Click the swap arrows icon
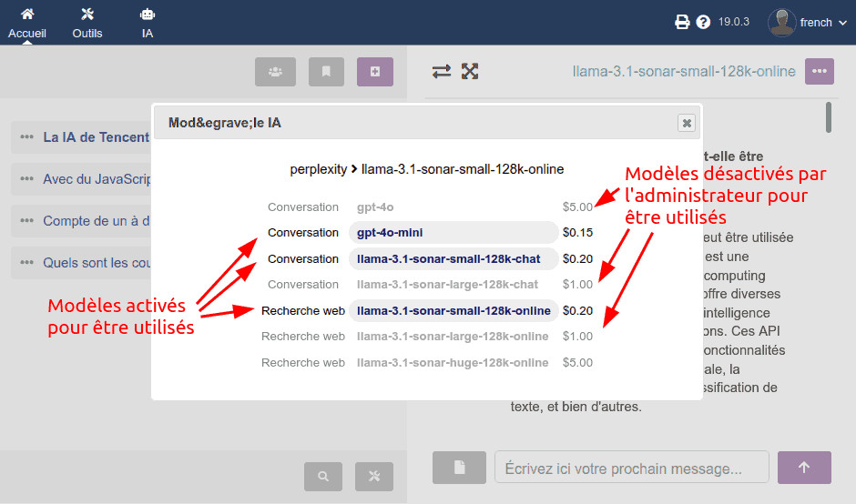Image resolution: width=856 pixels, height=504 pixels. pos(441,72)
